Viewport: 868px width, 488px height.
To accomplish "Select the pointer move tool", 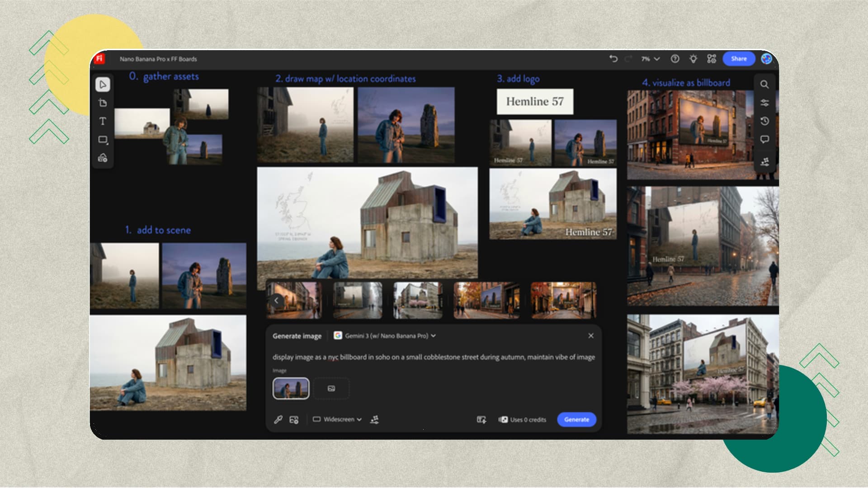I will pyautogui.click(x=103, y=84).
